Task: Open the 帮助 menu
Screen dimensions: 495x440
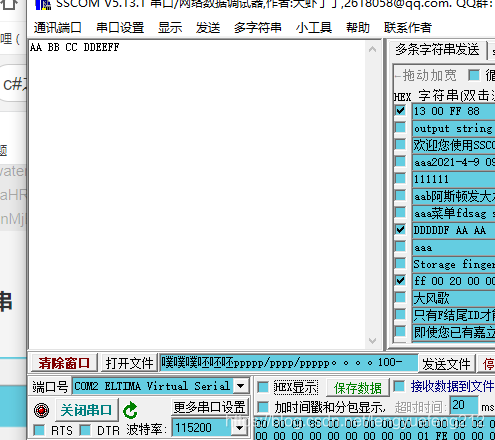Action: click(x=358, y=28)
